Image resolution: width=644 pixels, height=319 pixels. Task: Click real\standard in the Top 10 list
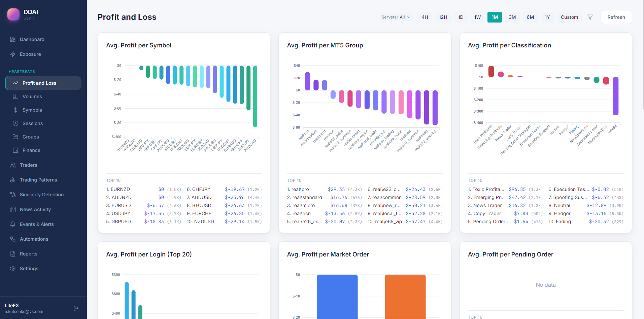pos(307,197)
